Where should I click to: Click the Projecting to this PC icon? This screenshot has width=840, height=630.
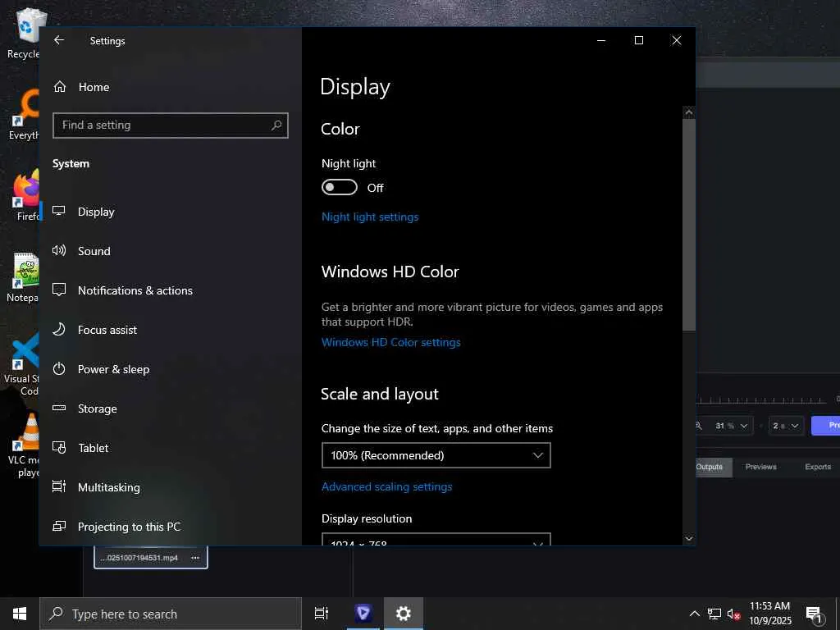(59, 526)
